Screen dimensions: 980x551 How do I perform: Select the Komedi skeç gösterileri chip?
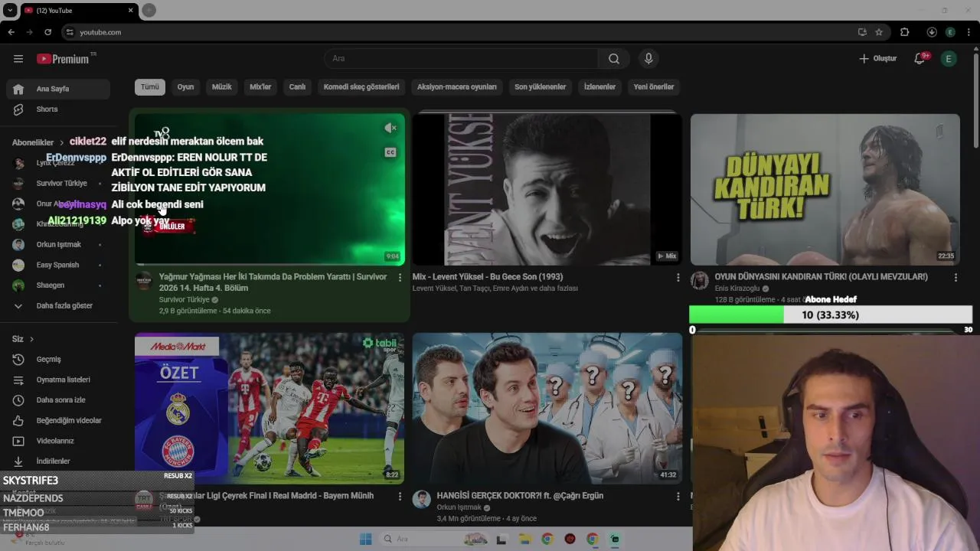coord(361,86)
